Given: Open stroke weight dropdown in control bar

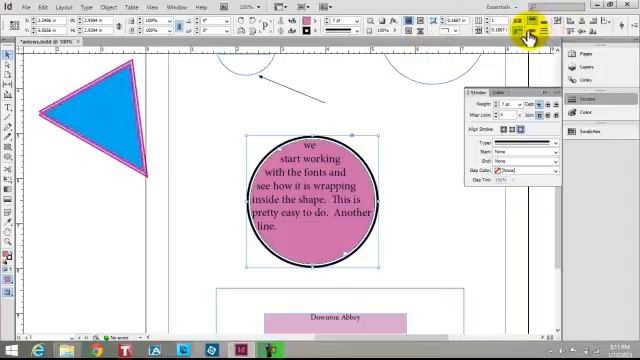Looking at the screenshot, I should tap(357, 20).
